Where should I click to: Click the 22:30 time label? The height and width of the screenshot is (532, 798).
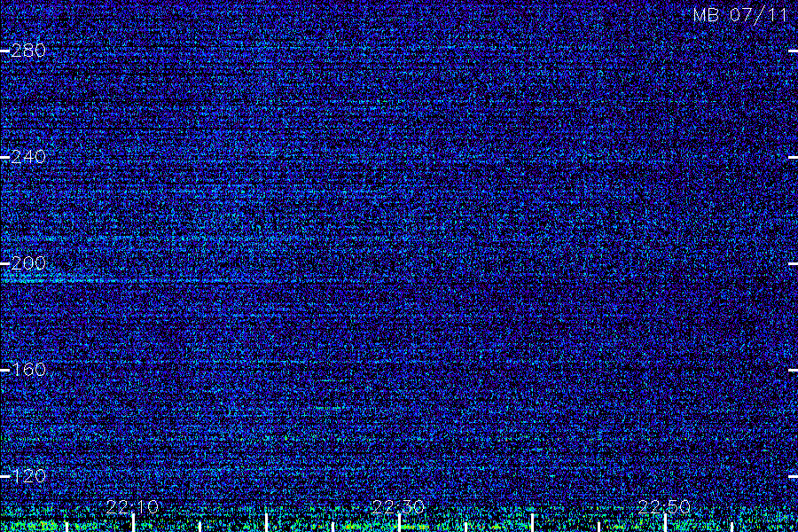[x=398, y=506]
